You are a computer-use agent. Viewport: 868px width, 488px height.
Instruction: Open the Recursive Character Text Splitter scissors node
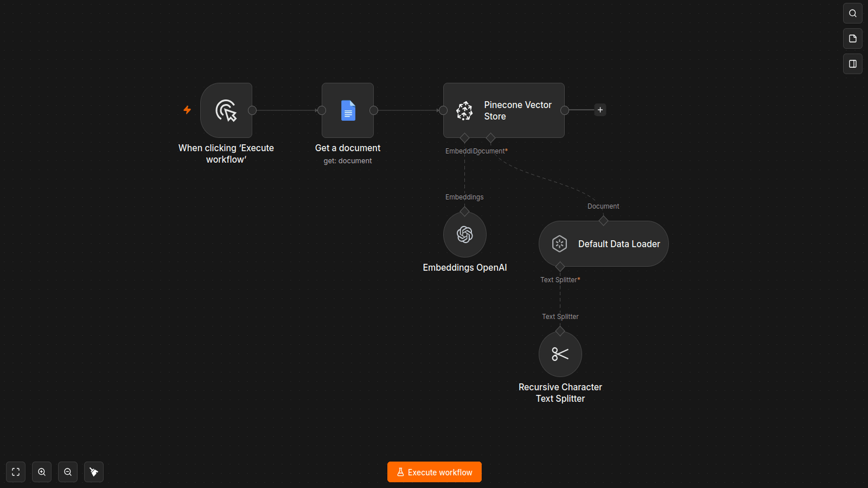pos(560,354)
